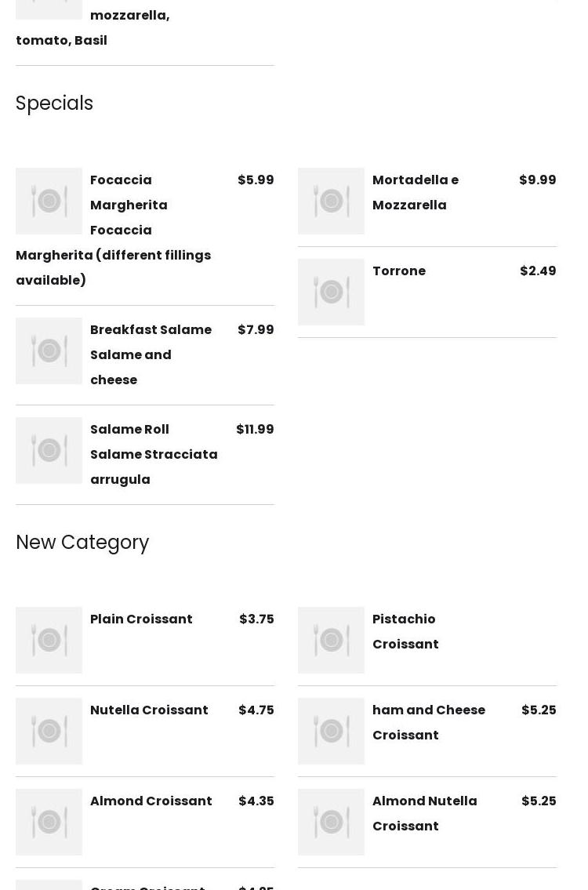Click the ham and Cheese Croissant icon
This screenshot has height=890, width=588.
coord(331,731)
